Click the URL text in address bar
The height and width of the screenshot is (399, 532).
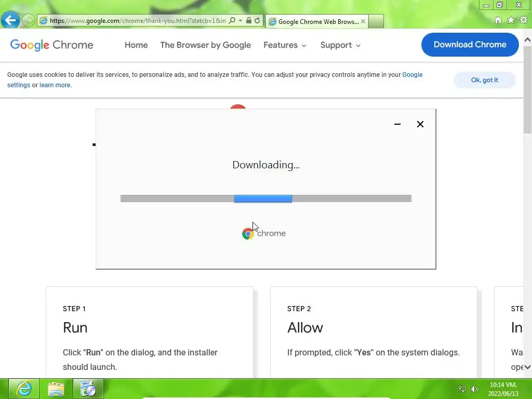(x=138, y=21)
